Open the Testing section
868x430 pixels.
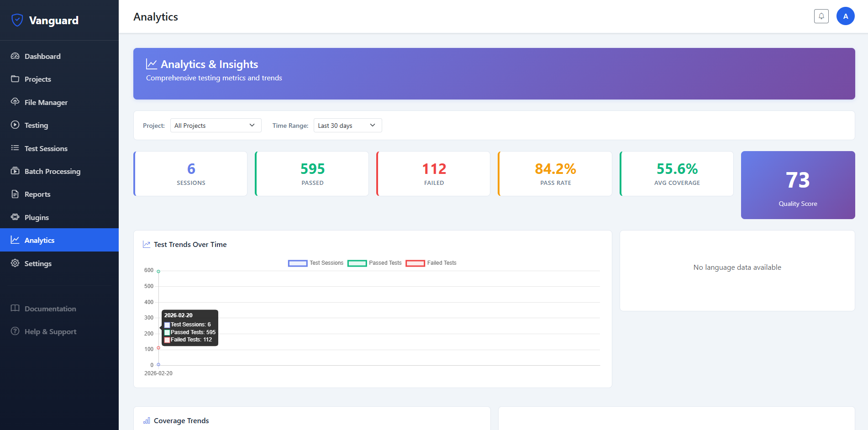tap(36, 125)
